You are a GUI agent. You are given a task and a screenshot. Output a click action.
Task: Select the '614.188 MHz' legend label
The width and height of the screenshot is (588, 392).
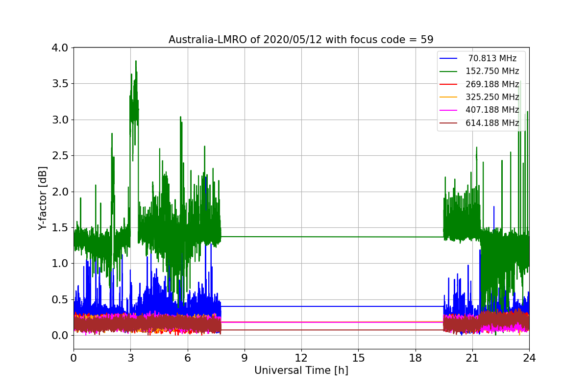492,123
